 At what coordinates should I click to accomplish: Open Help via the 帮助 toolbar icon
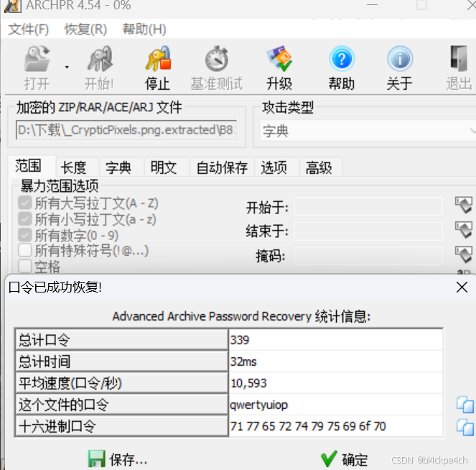pos(342,59)
